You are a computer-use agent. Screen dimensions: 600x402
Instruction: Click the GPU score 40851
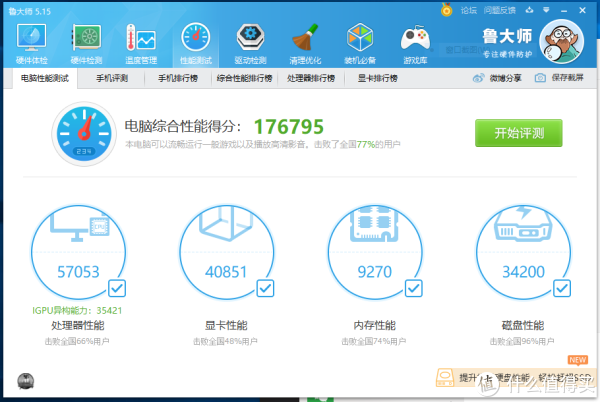click(226, 272)
